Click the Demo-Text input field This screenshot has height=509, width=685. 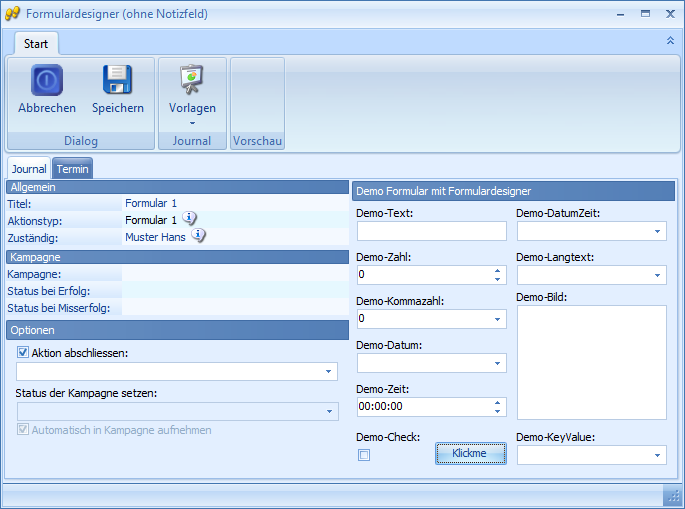click(432, 231)
